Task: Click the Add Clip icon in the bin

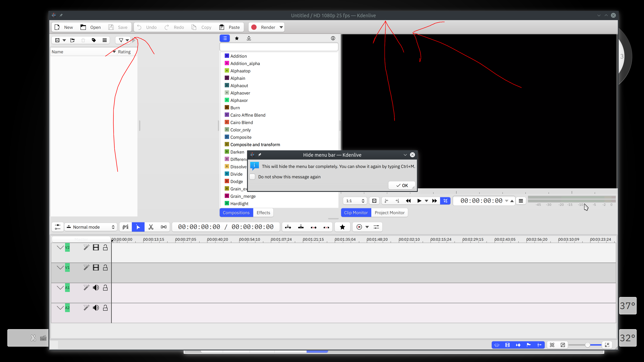Action: pyautogui.click(x=57, y=40)
